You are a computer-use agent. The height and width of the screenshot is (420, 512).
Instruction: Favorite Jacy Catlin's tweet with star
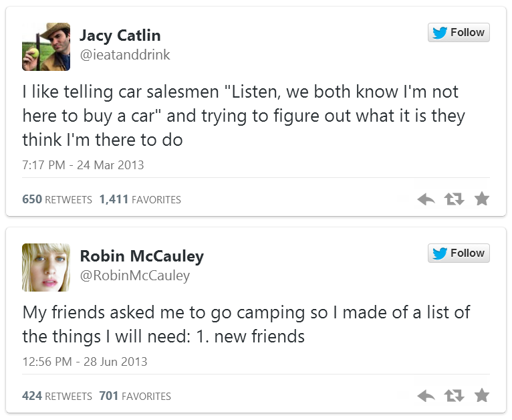coord(481,199)
